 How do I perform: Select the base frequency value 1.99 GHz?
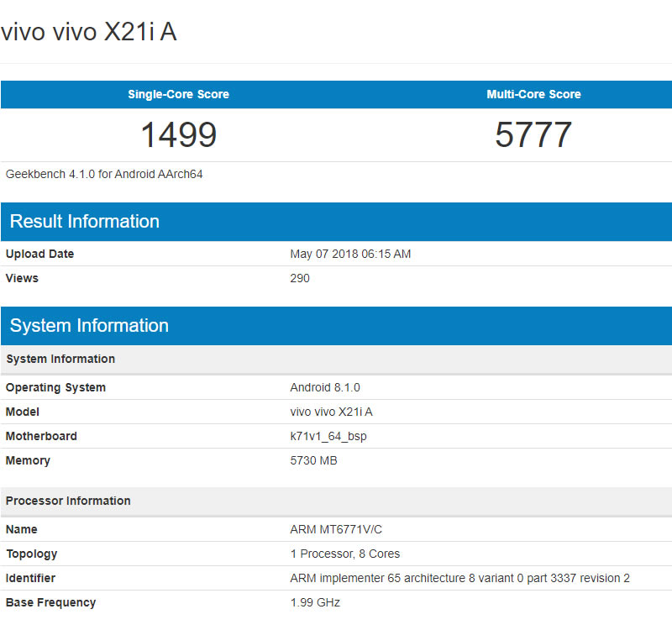pyautogui.click(x=315, y=602)
